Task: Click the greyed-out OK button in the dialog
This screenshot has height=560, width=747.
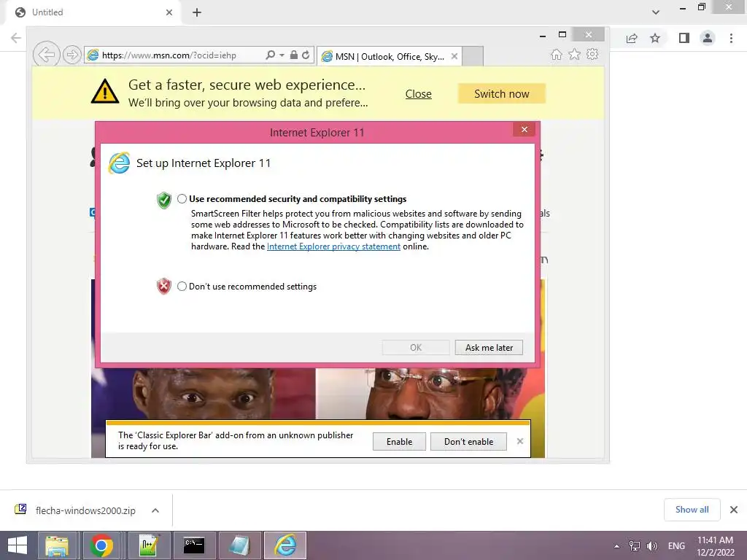Action: pos(416,348)
